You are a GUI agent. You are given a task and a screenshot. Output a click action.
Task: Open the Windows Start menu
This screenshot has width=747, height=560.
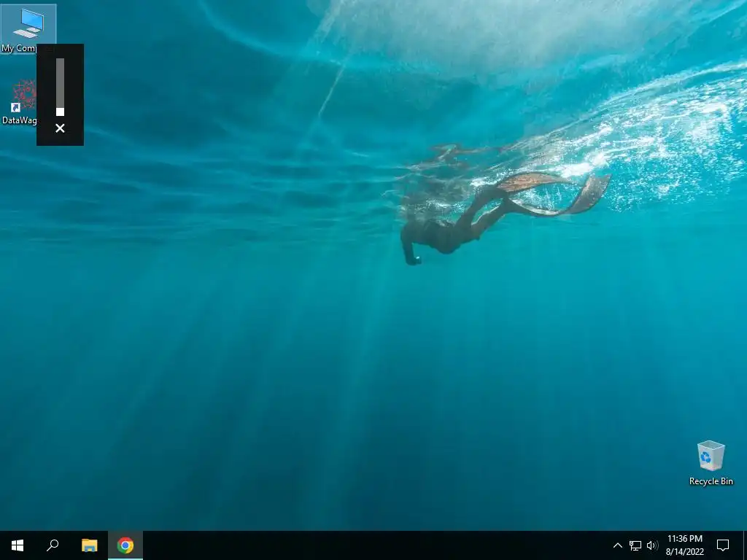tap(18, 545)
